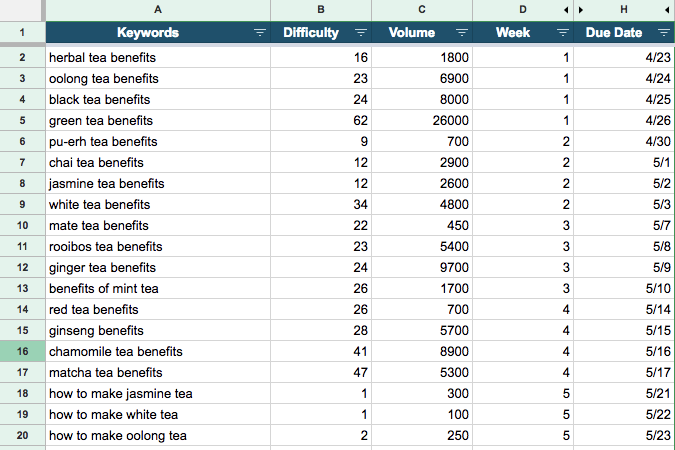This screenshot has width=675, height=450.
Task: Select the 'how to make oolong tea' cell
Action: [158, 435]
